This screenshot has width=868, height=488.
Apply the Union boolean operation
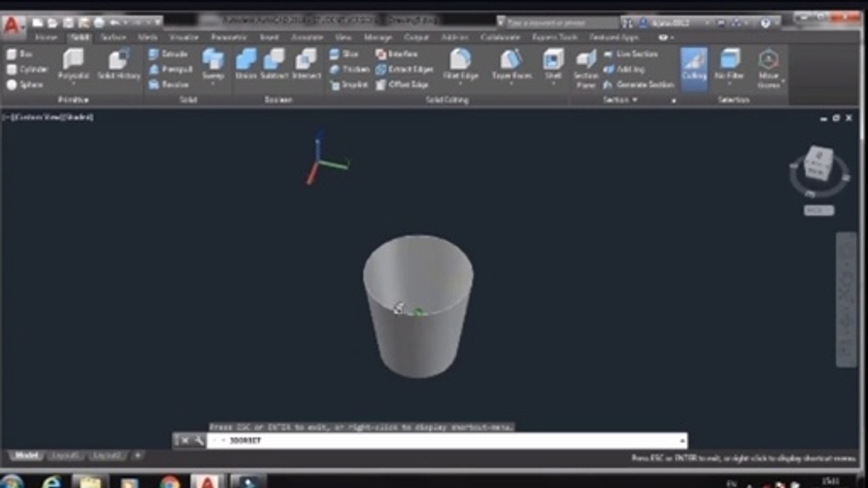click(246, 64)
